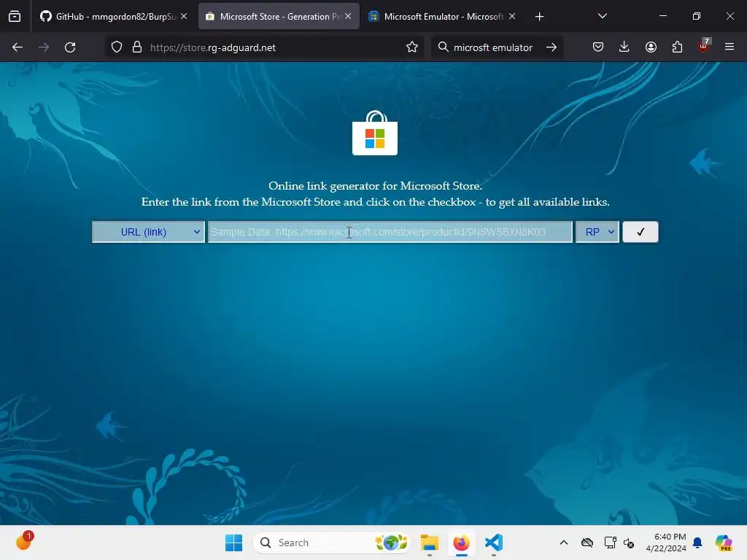
Task: Expand the URL (link) type dropdown
Action: pos(148,232)
